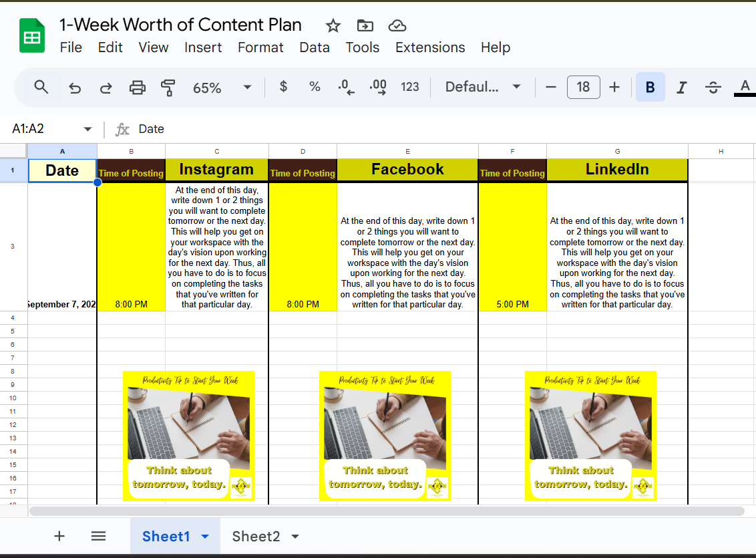Screen dimensions: 756x558
Task: Print the spreadsheet with printer icon
Action: coord(137,88)
